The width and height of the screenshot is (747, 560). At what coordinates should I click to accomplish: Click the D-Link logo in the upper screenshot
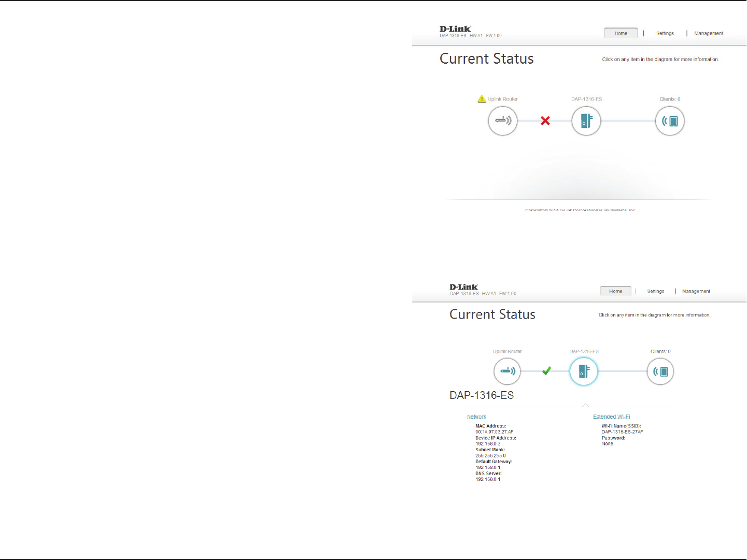(x=455, y=29)
